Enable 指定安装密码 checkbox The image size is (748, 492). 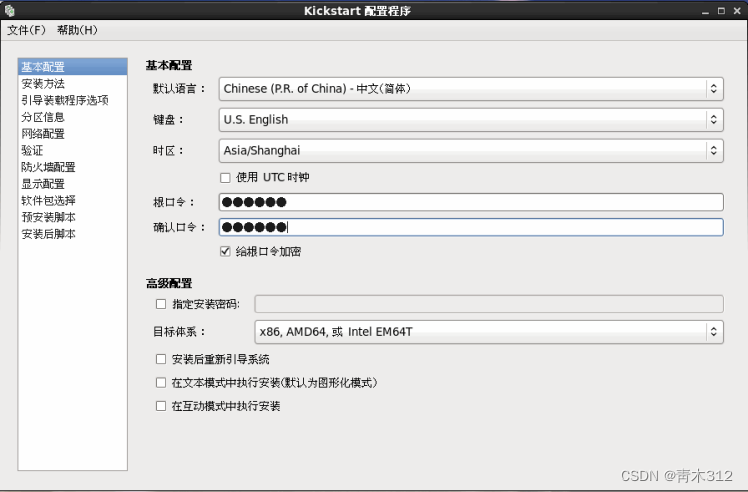coord(161,304)
